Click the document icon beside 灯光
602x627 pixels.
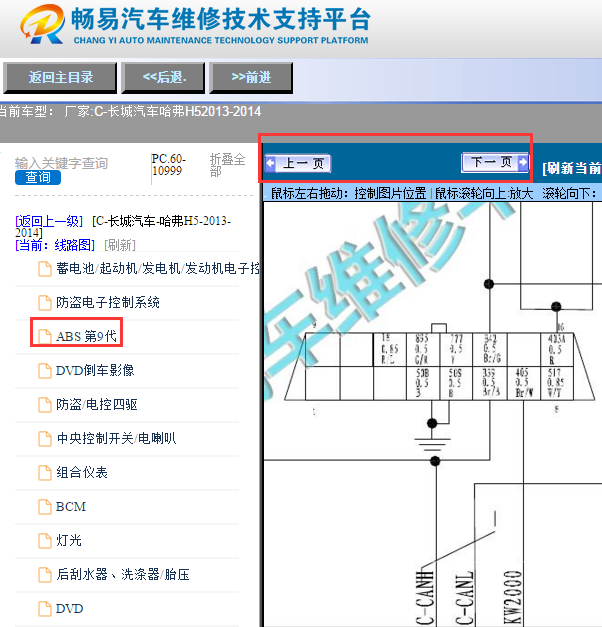tap(45, 541)
